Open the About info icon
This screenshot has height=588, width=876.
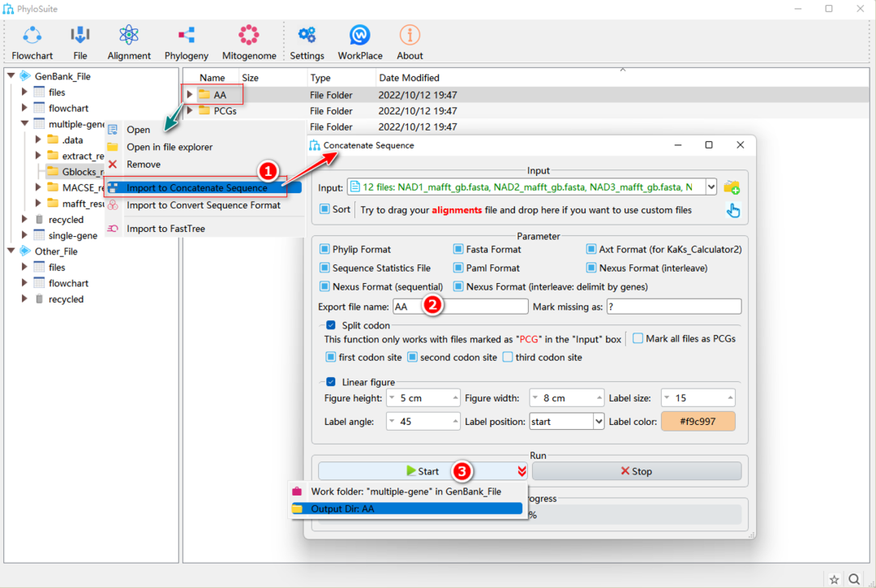(x=410, y=35)
